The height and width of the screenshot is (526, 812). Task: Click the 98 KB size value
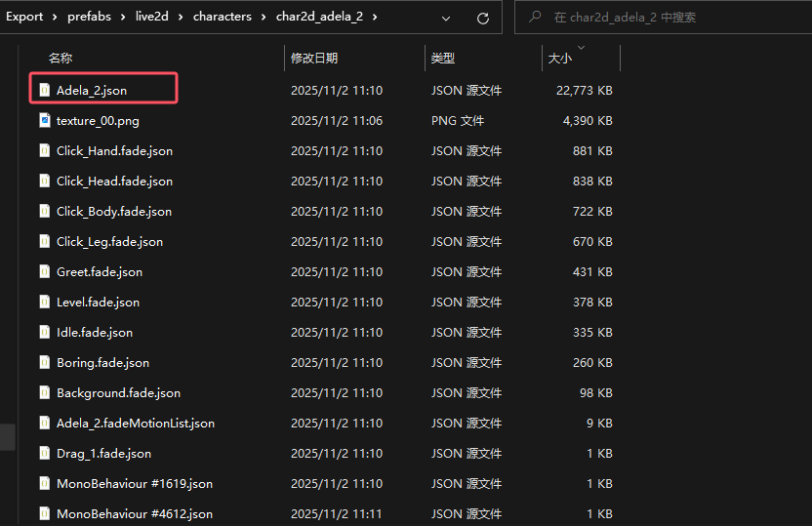coord(596,392)
